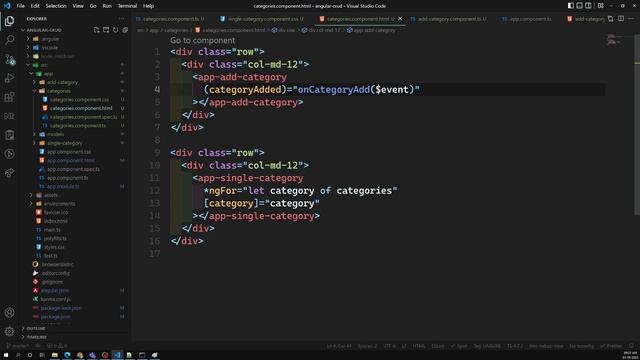Open the Edit menu
This screenshot has height=360, width=640.
pos(35,6)
